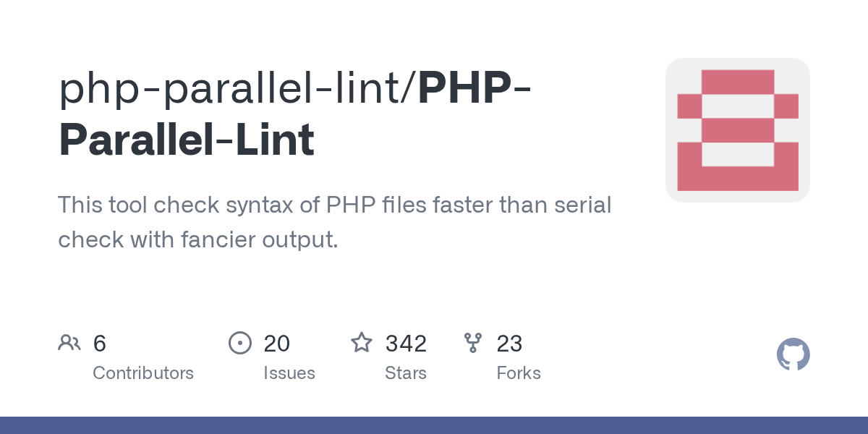Click the Issues circle-dot icon
Image resolution: width=868 pixels, height=434 pixels.
[x=239, y=343]
